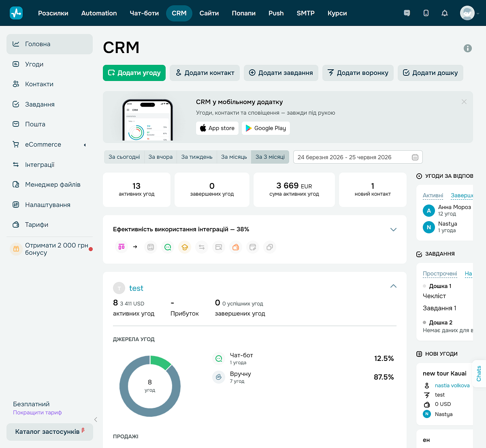Viewport: 486px width, 448px height.
Task: Expand the eCommerce sidebar submenu arrow
Action: [x=85, y=145]
